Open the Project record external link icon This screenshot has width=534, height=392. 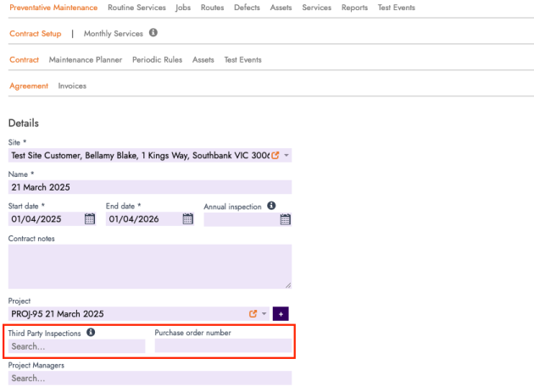(253, 314)
